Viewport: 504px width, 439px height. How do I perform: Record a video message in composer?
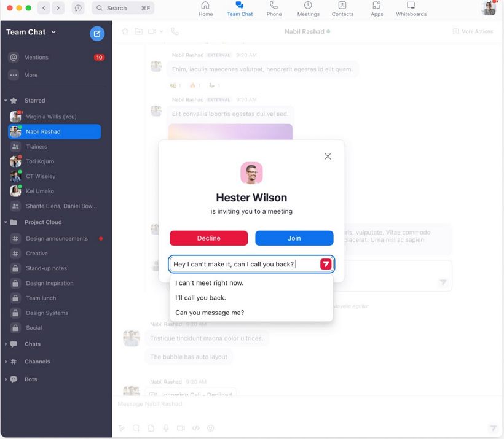[181, 428]
